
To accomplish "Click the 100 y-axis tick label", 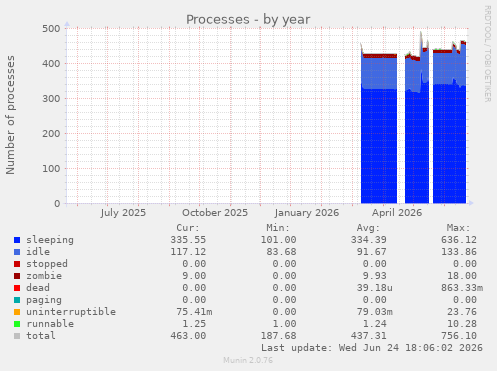I will [x=51, y=169].
